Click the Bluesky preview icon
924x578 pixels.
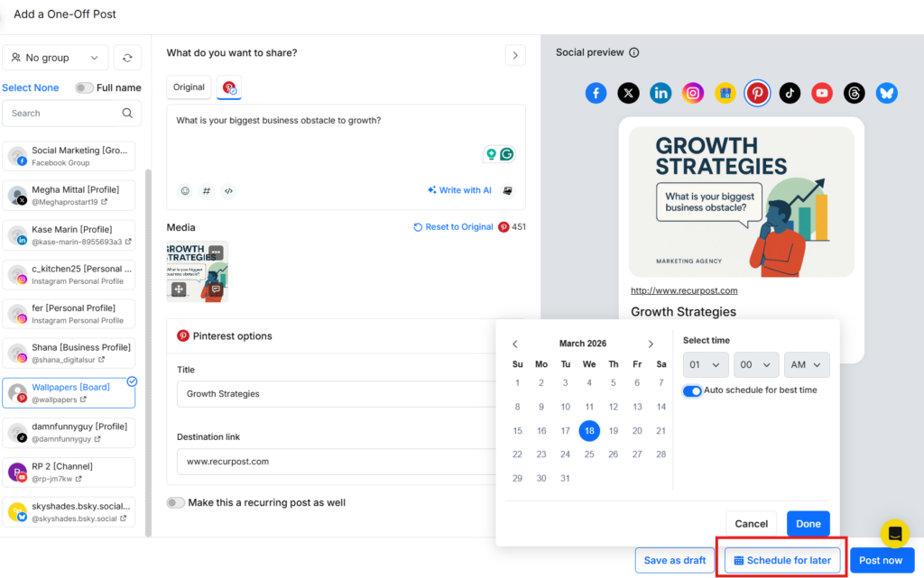click(x=886, y=93)
